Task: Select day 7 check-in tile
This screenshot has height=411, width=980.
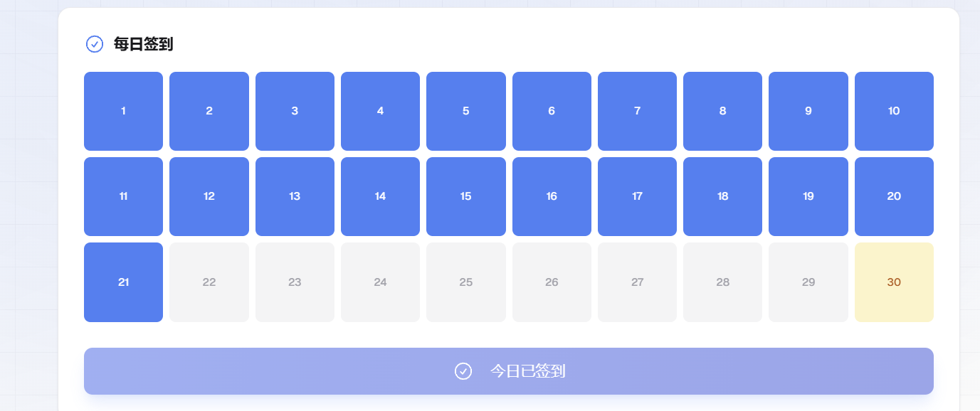Action: (x=637, y=111)
